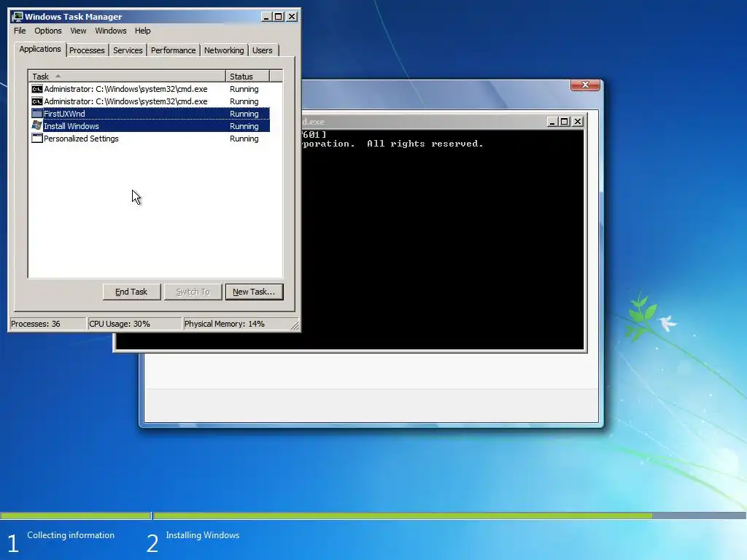Viewport: 747px width, 560px height.
Task: Click the Collecting information step label
Action: coord(71,535)
